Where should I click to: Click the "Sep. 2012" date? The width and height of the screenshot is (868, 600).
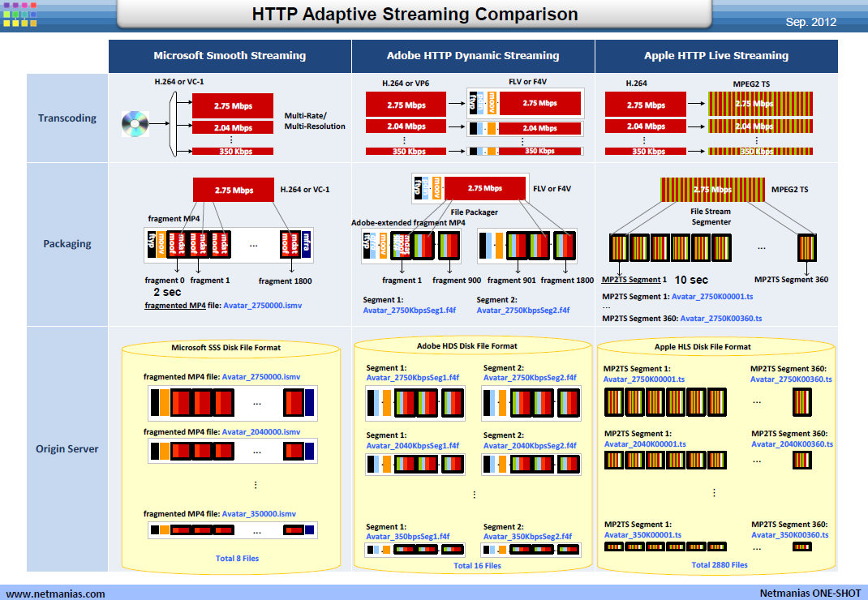(x=811, y=22)
